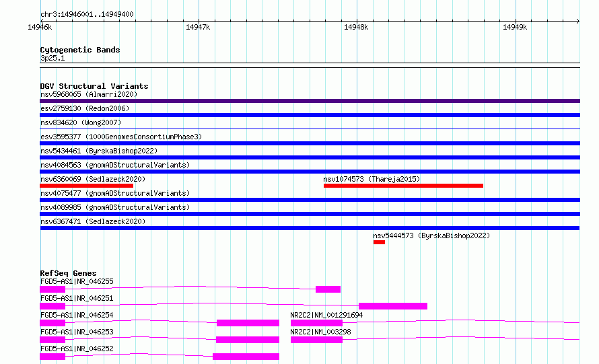Open the FGD5-AS1|NR_046254 transcript label
The height and width of the screenshot is (364, 599).
pos(77,315)
